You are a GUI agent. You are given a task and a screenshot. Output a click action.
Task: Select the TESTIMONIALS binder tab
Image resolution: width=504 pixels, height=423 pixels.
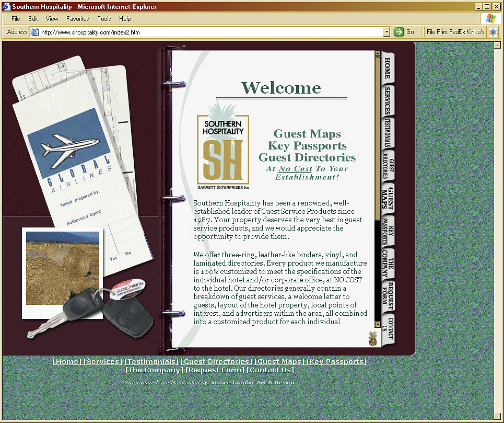tap(388, 133)
